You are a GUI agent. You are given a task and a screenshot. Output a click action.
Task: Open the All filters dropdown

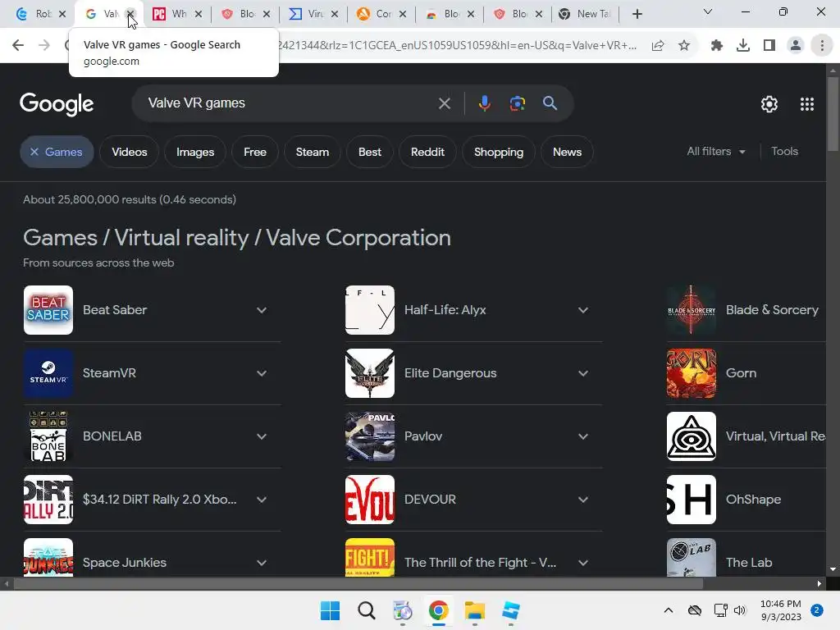pos(716,152)
